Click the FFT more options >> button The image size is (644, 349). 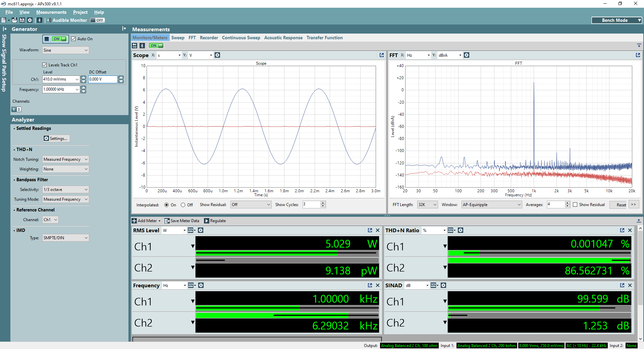tap(634, 204)
